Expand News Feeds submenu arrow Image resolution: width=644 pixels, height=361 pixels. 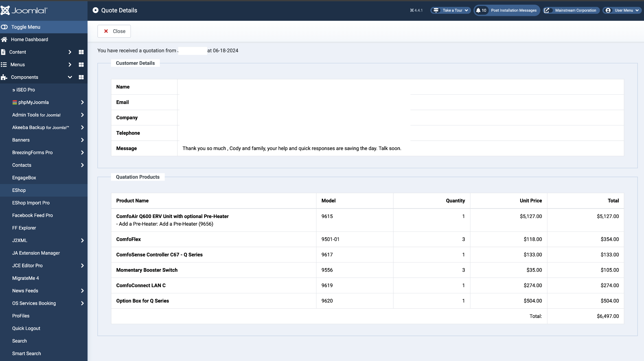pos(82,291)
